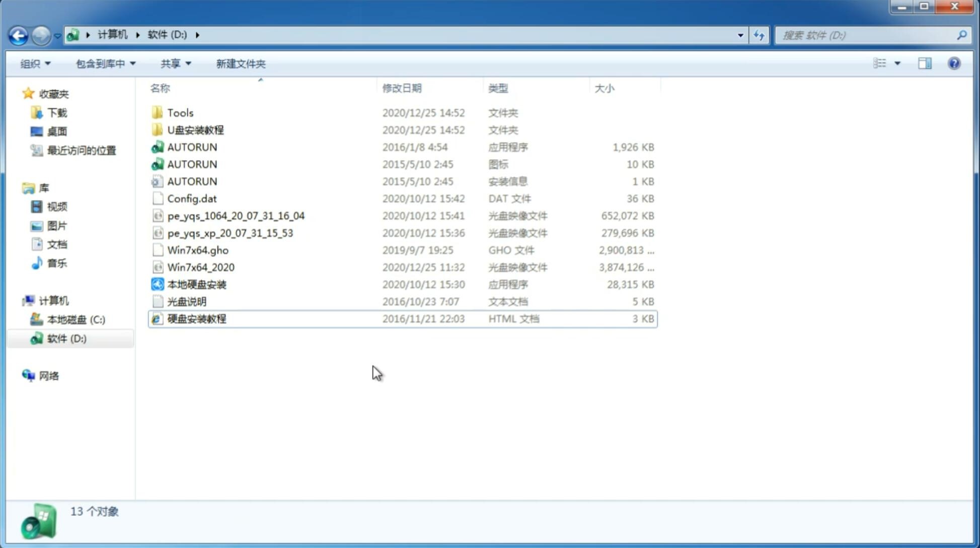The height and width of the screenshot is (548, 980).
Task: Click 新建文件夹 button
Action: pyautogui.click(x=241, y=63)
